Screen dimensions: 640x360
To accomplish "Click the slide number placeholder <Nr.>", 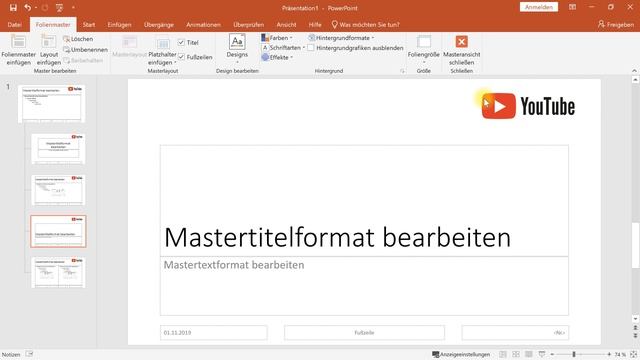I will click(x=515, y=333).
